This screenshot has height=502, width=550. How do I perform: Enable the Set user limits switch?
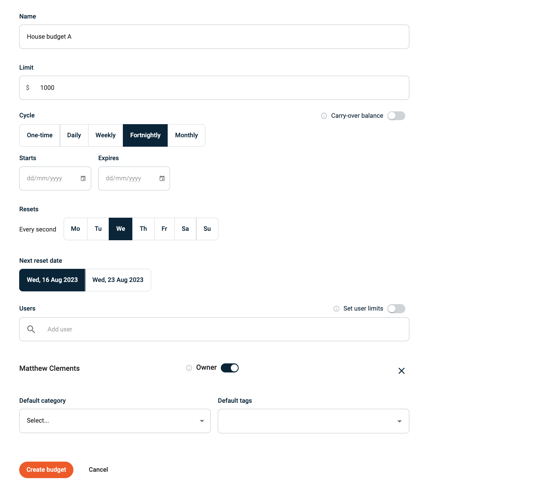click(396, 309)
